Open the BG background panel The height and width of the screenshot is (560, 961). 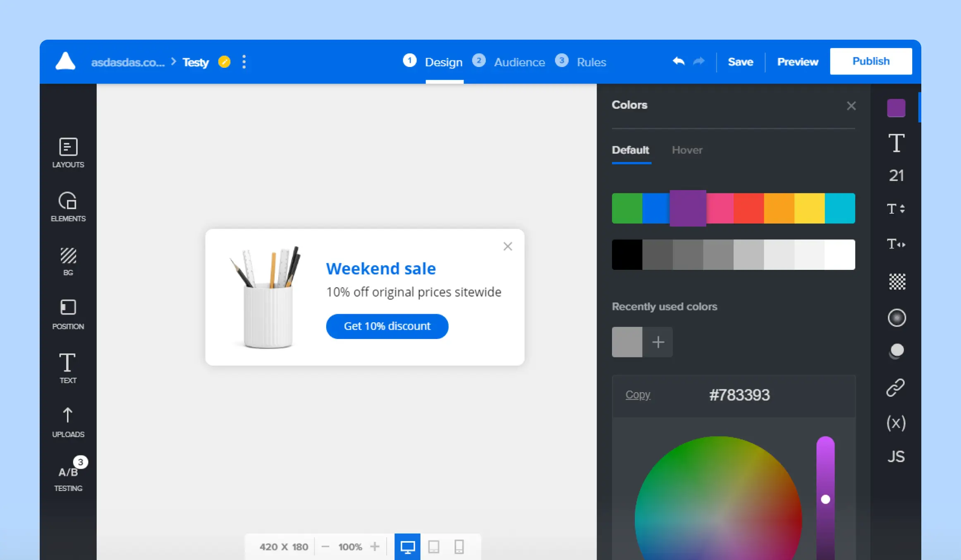point(68,261)
